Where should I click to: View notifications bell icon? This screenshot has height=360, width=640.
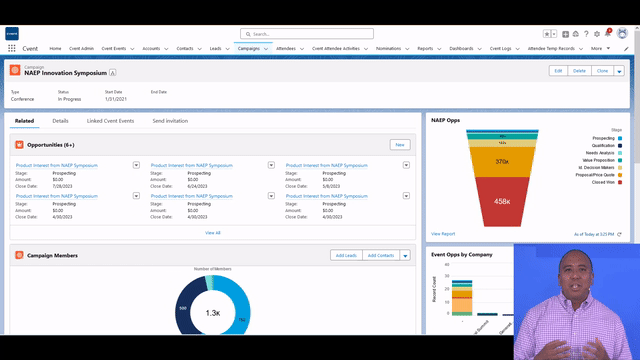click(607, 33)
